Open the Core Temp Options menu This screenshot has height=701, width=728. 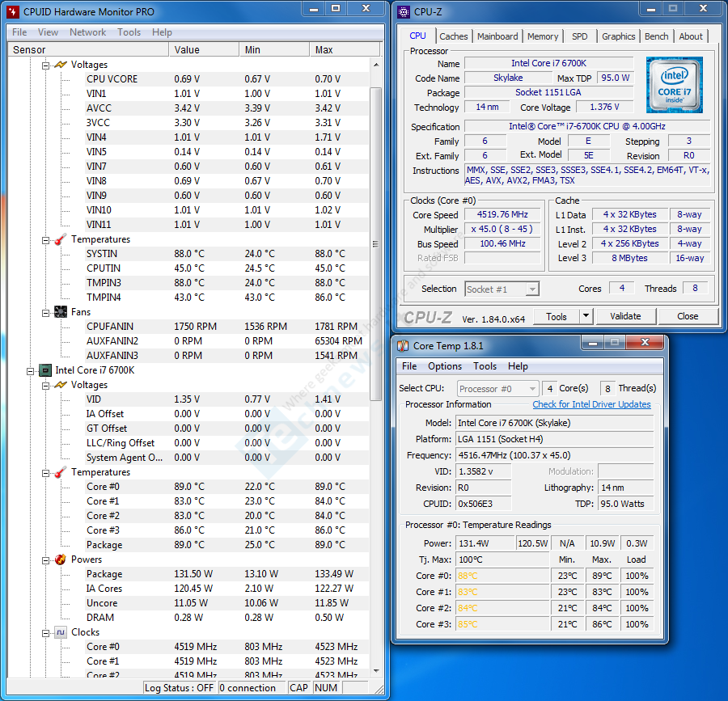[445, 366]
